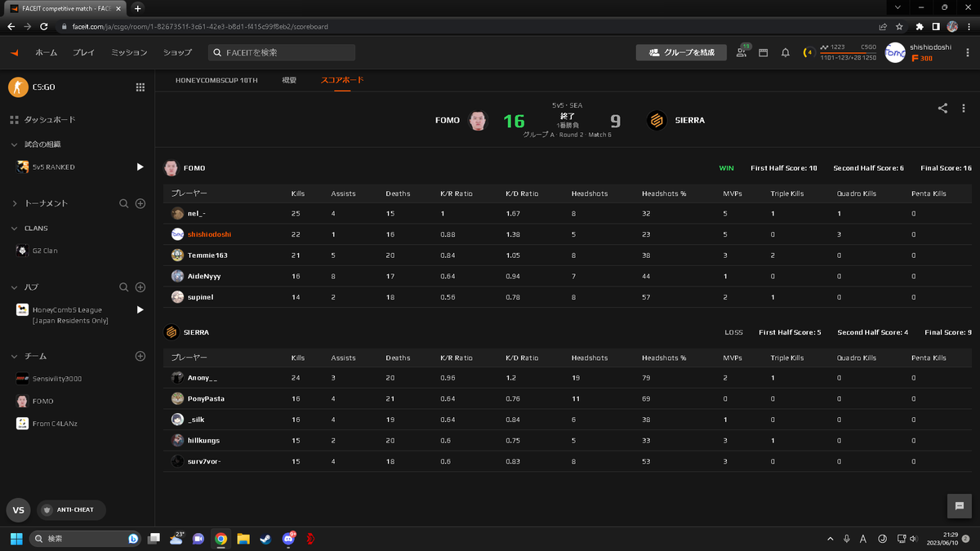Click the ANTI-CHEAT button

click(x=71, y=510)
